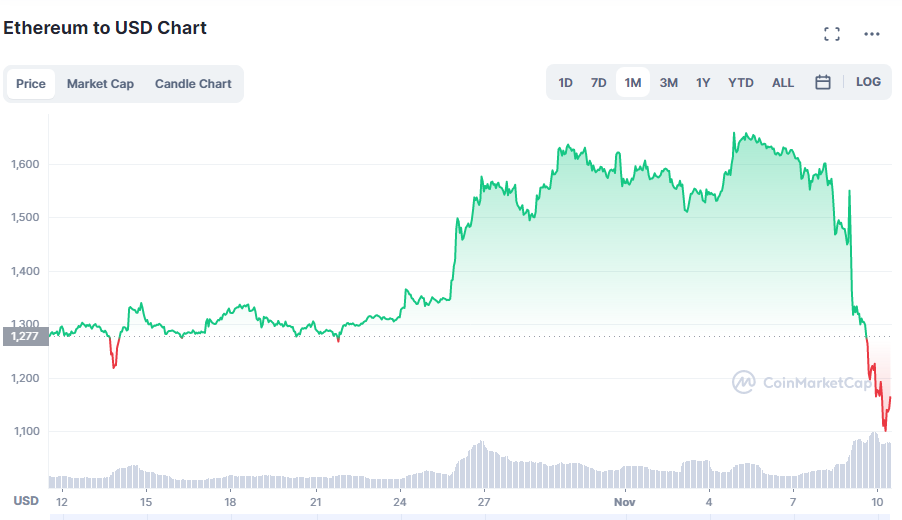902x520 pixels.
Task: Click the 1,277 price marker label
Action: click(x=24, y=337)
